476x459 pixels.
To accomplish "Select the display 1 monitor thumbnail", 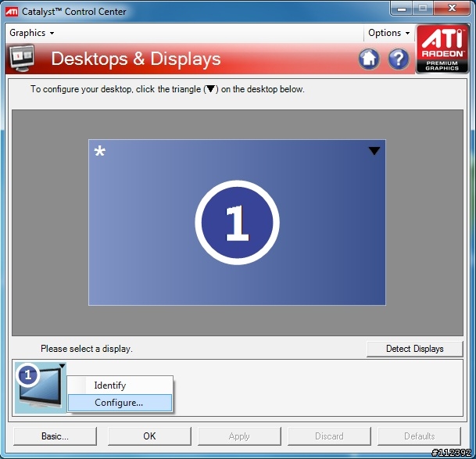I will click(40, 388).
